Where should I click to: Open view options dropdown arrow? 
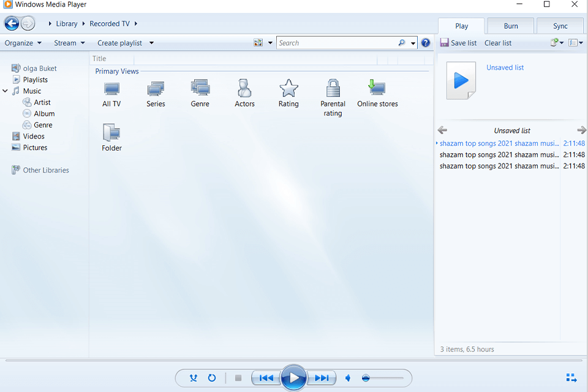270,43
